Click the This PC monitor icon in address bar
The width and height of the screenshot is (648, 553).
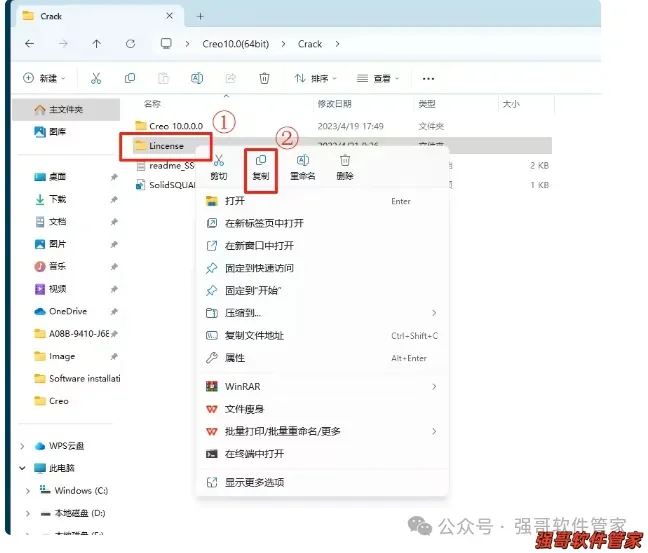coord(166,43)
